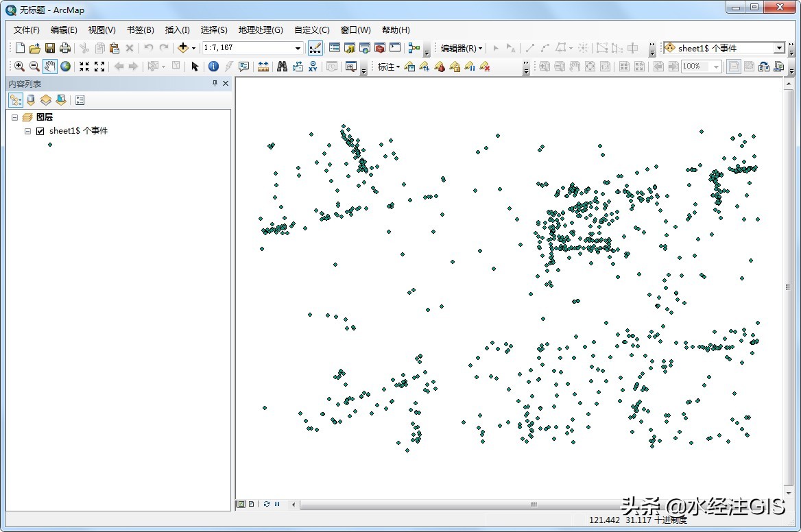Open the Go To XY tool
Image resolution: width=801 pixels, height=532 pixels.
313,66
